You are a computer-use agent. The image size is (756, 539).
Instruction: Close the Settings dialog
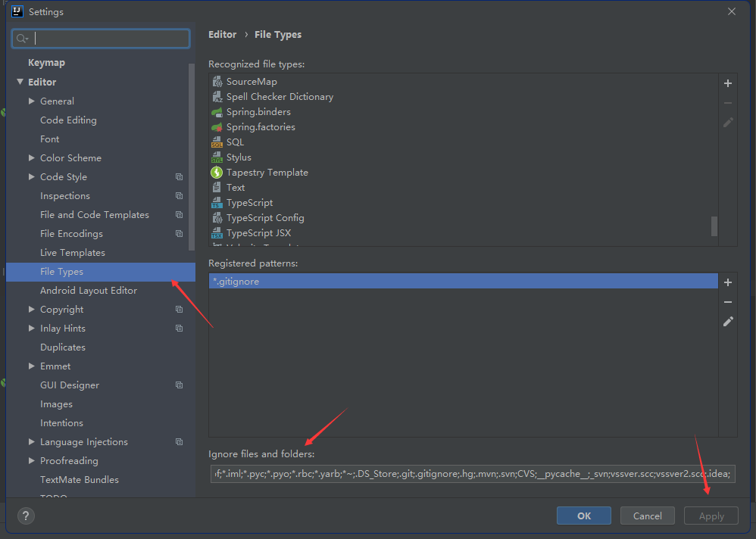point(732,11)
